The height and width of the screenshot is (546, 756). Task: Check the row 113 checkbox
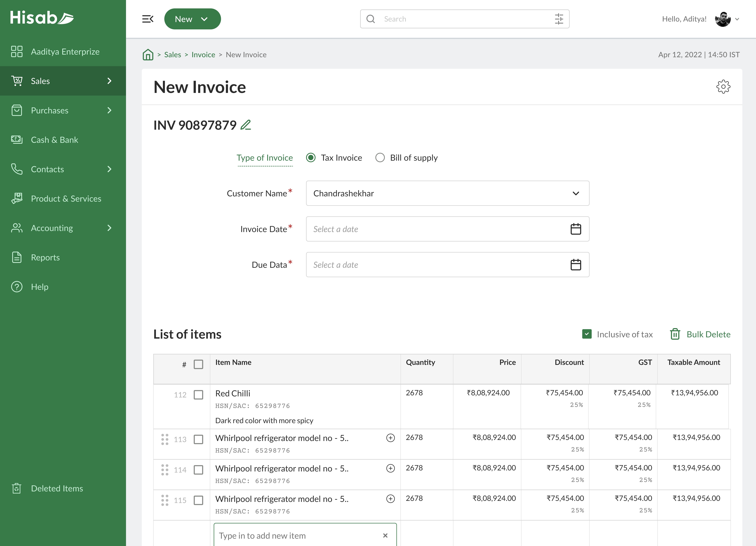[198, 439]
